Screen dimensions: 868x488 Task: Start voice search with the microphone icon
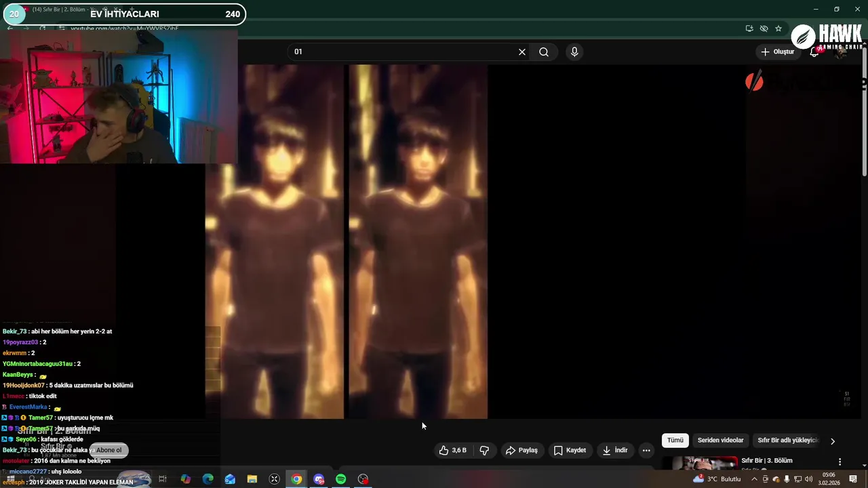[574, 52]
